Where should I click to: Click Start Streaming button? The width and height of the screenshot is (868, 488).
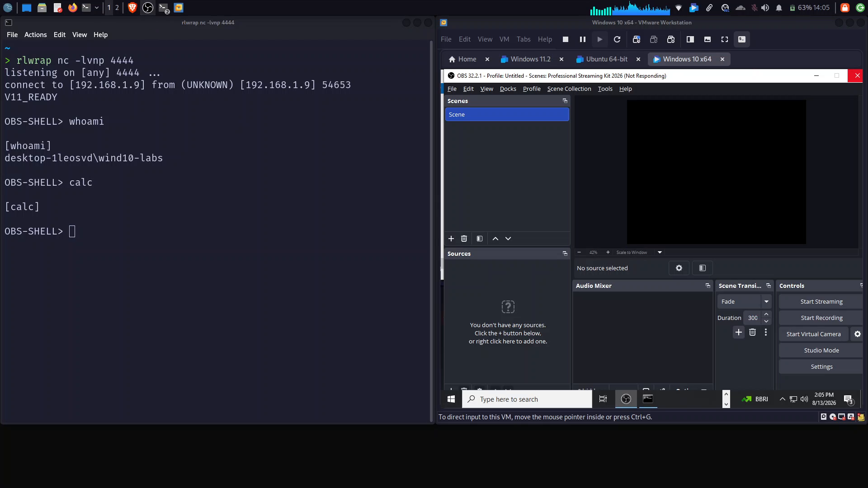[x=821, y=301]
